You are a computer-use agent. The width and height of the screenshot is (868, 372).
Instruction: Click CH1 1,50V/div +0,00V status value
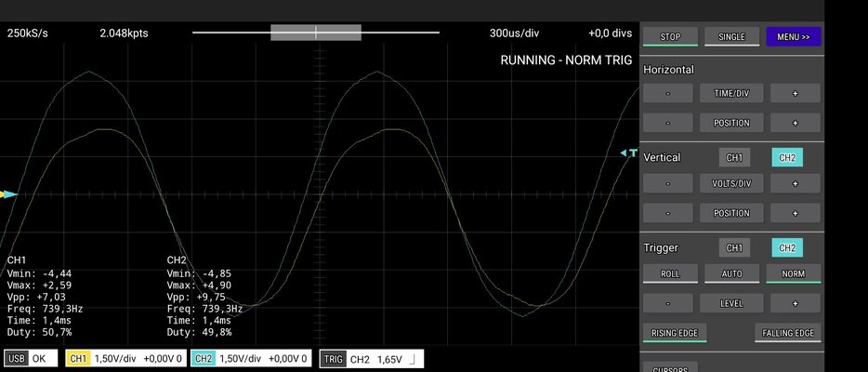tap(138, 359)
